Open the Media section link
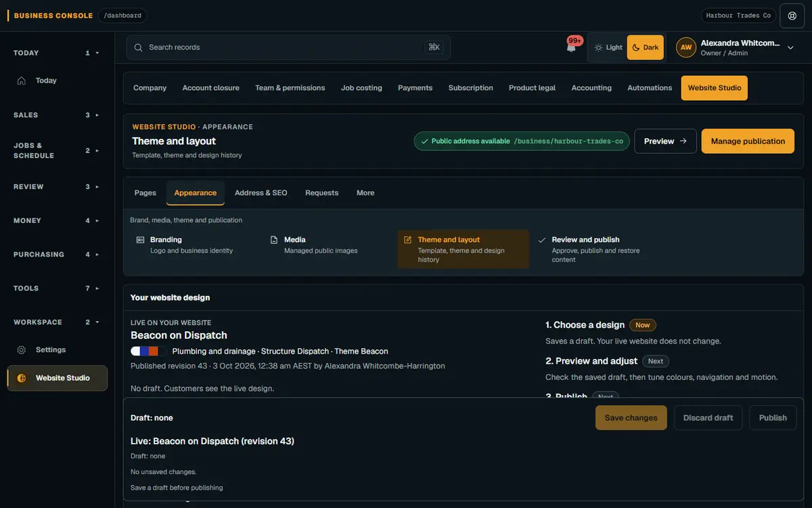The height and width of the screenshot is (508, 812). (328, 245)
